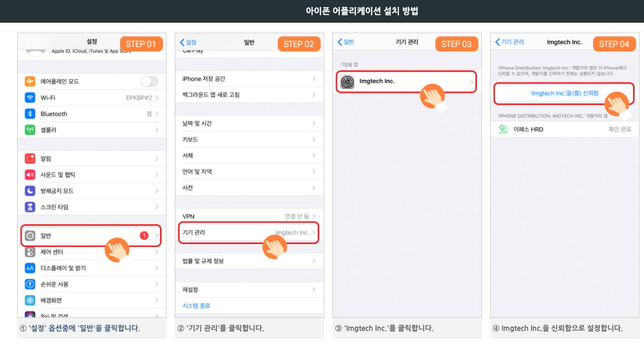Click the Wi-Fi icon in settings
644x351 pixels.
[x=30, y=98]
